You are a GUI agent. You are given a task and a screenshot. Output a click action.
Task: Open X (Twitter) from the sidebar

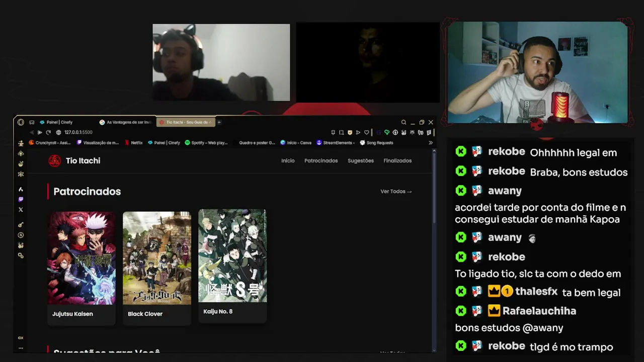tap(21, 210)
